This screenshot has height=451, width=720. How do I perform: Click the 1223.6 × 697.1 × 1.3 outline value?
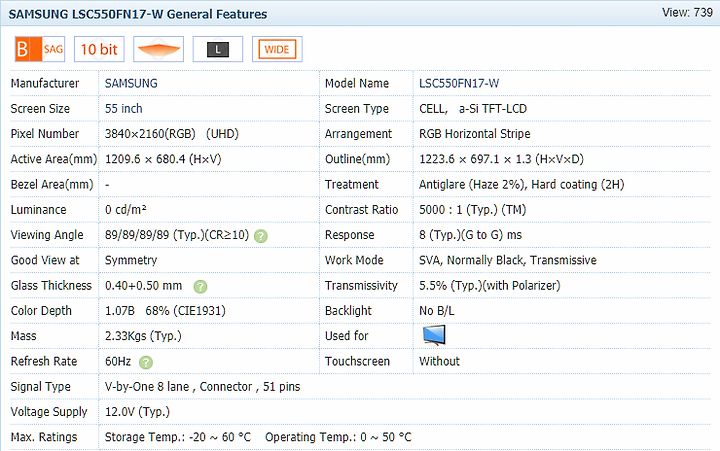pyautogui.click(x=501, y=159)
